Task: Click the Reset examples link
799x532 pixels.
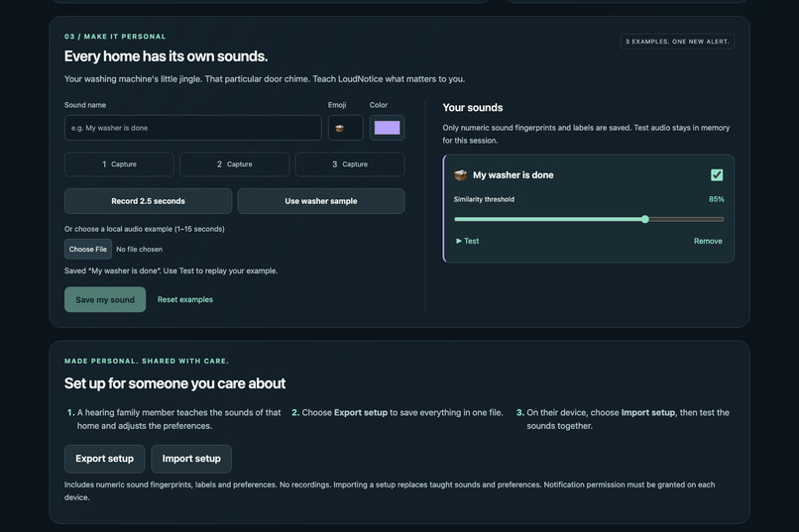Action: point(185,300)
